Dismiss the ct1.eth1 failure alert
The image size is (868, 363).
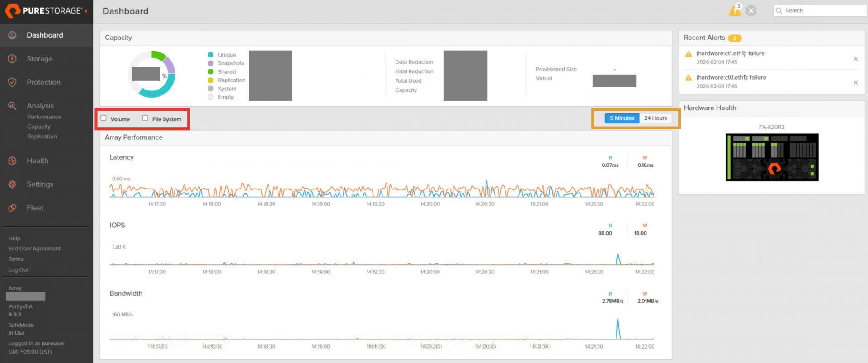855,59
